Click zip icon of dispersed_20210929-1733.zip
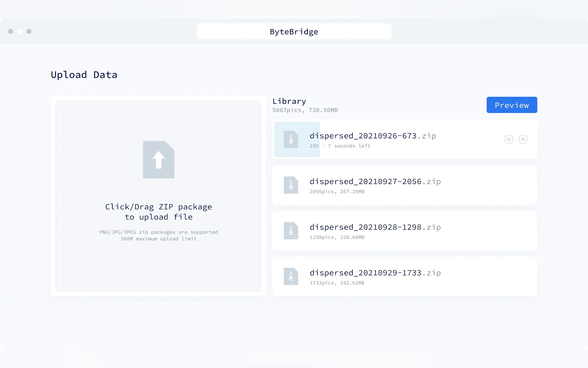This screenshot has height=368, width=588. tap(291, 276)
